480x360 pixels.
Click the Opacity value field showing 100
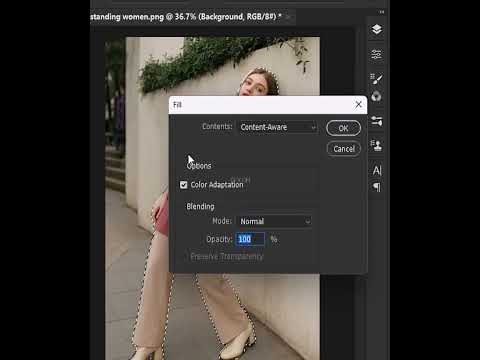250,239
